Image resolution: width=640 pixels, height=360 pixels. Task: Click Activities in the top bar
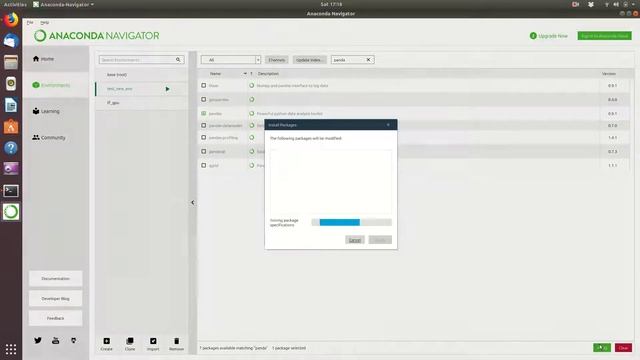tap(15, 4)
